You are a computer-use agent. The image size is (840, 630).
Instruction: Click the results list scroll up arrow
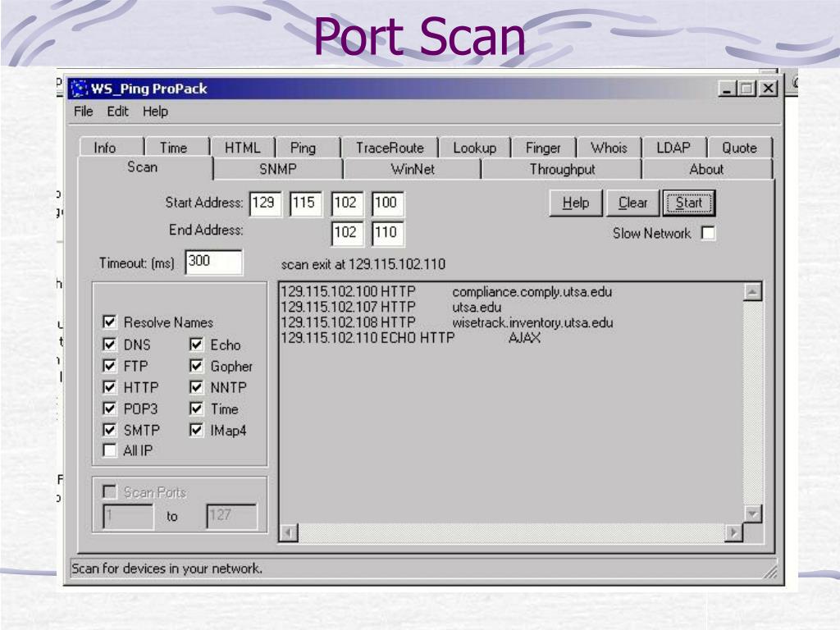[x=753, y=292]
